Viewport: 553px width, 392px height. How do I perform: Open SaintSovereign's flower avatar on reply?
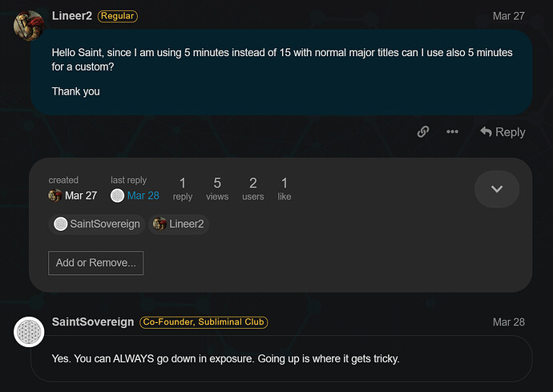tap(29, 332)
